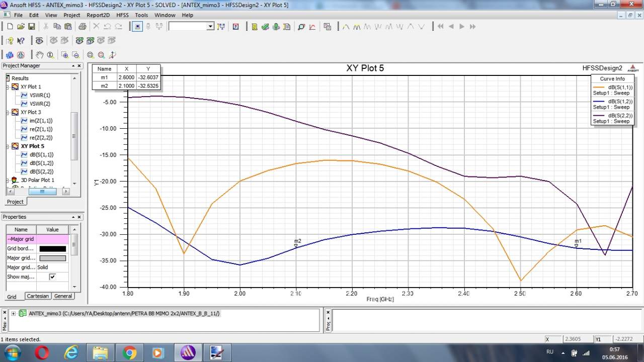Viewport: 644px width, 362px height.
Task: Click the Fit All view icon
Action: tap(90, 55)
